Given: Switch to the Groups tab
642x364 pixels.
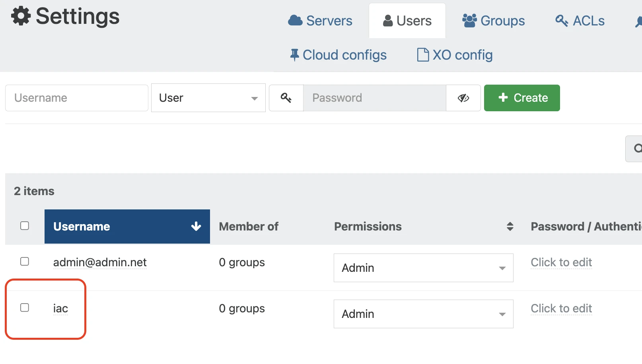Looking at the screenshot, I should (493, 21).
